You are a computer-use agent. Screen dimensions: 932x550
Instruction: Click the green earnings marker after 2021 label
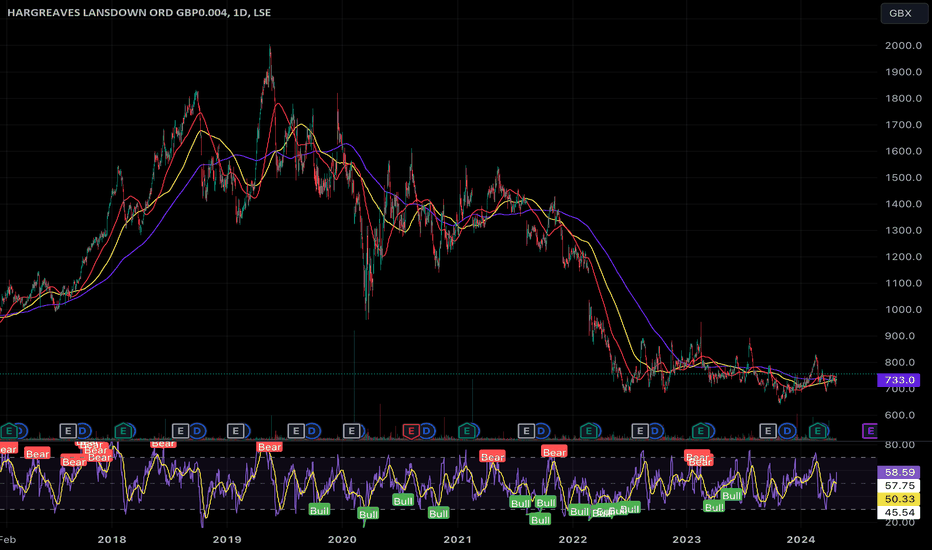[x=468, y=430]
